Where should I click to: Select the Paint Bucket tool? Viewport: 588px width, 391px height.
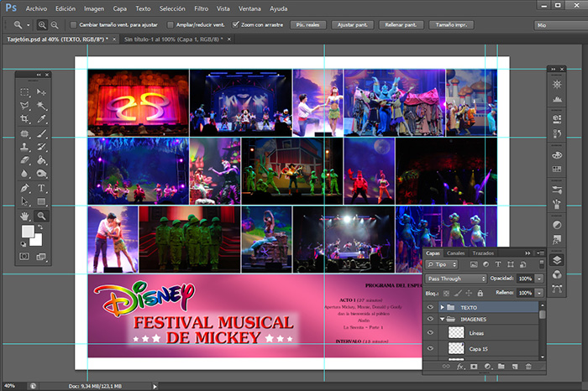click(41, 160)
